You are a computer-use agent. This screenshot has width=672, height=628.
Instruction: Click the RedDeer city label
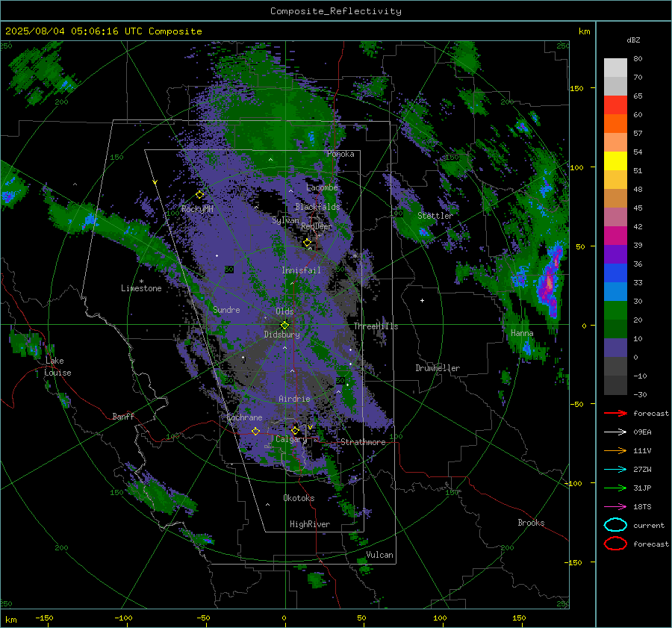[x=317, y=226]
